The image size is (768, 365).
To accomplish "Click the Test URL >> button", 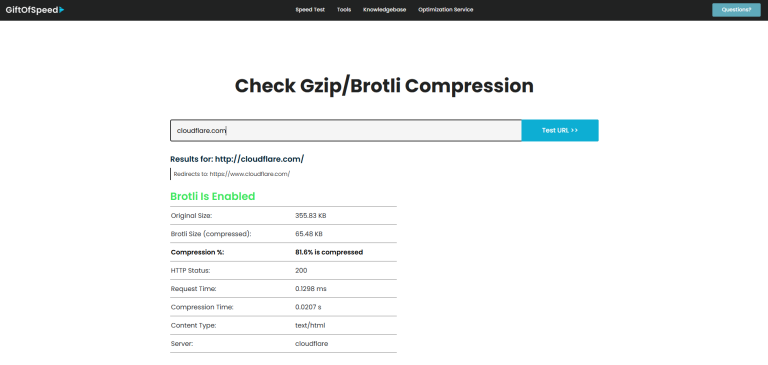I will coord(560,130).
